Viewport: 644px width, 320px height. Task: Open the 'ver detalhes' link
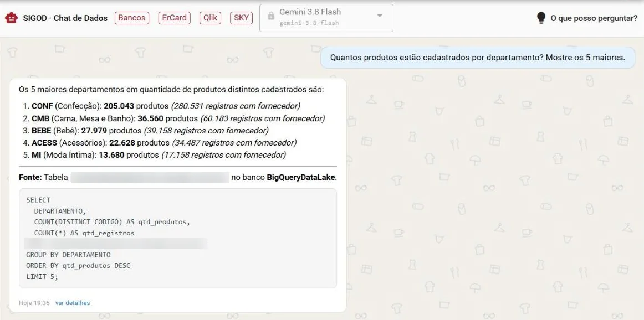coord(73,303)
